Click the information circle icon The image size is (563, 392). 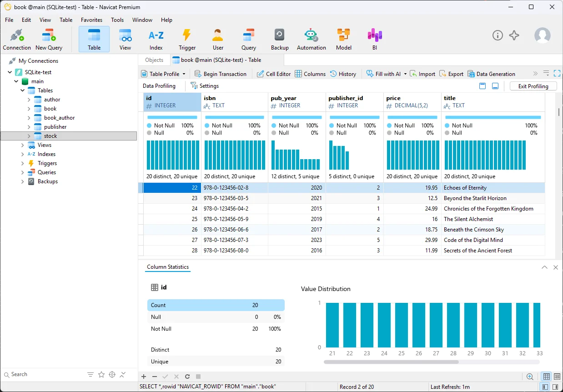coord(498,35)
